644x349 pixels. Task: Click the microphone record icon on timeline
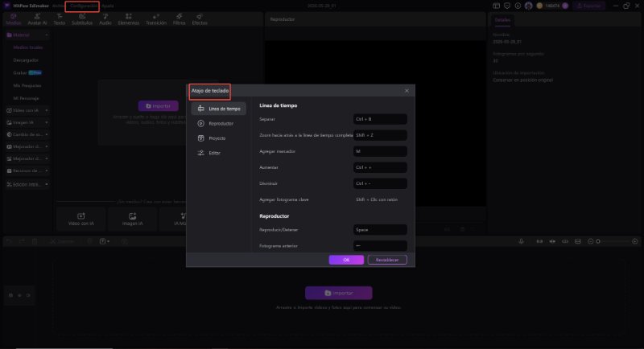tap(521, 241)
